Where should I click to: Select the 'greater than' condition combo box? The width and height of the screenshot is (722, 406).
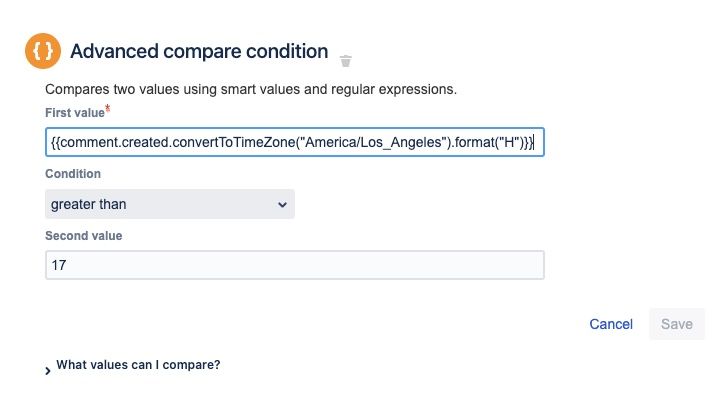(170, 205)
